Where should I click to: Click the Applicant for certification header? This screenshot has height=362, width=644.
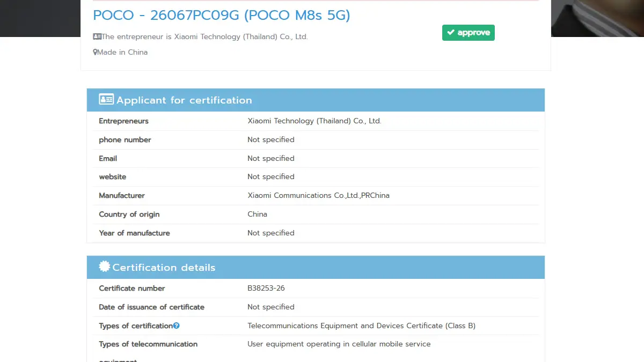[184, 100]
